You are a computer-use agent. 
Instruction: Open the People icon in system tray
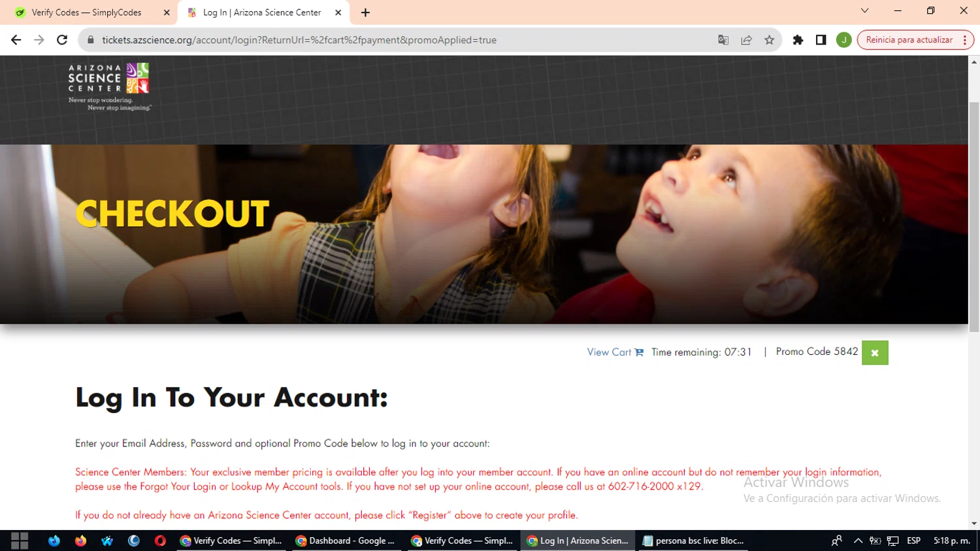836,541
